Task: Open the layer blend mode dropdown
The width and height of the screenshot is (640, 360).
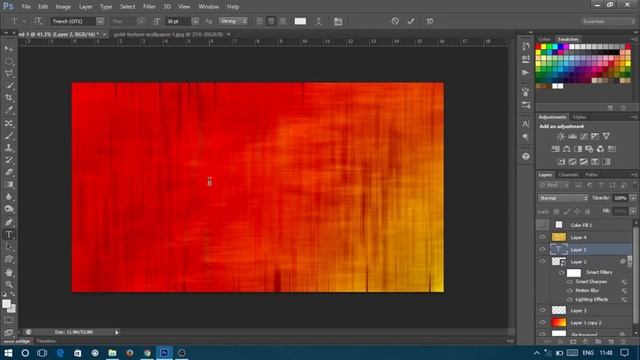Action: (563, 198)
